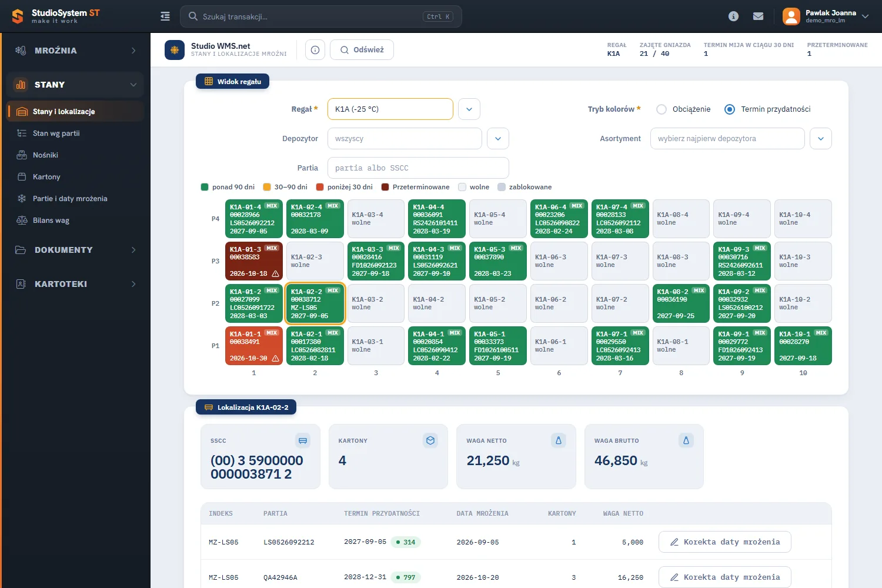This screenshot has height=588, width=882.
Task: Click the info button beside Odśwież
Action: (x=315, y=50)
